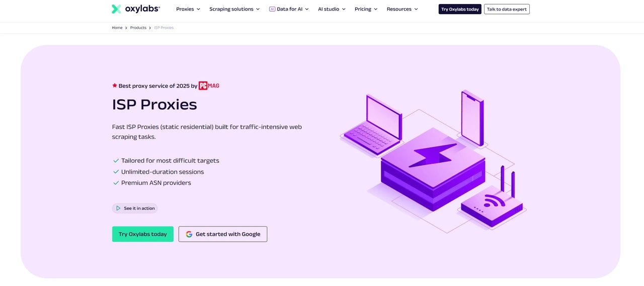This screenshot has height=286, width=644.
Task: Click Unlimited-duration sessions text
Action: [x=163, y=172]
